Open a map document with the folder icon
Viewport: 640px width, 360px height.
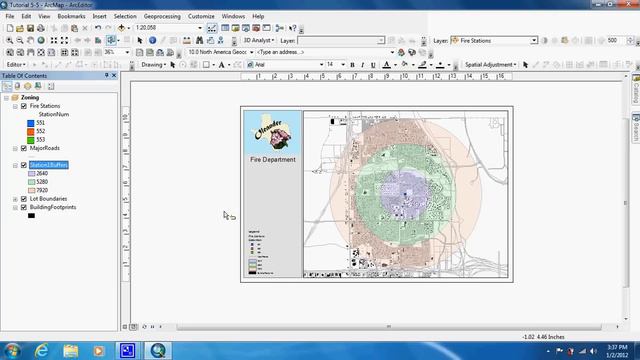(x=20, y=28)
